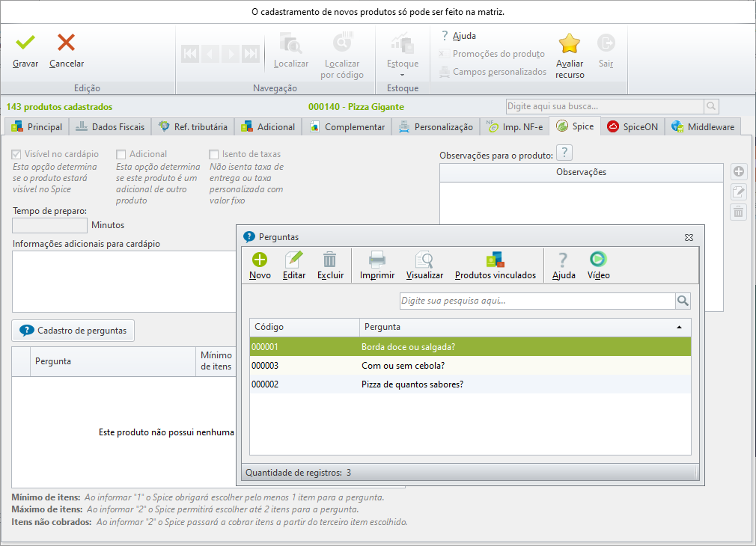756x546 pixels.
Task: Click the Tempo de preparo minutes field
Action: coord(49,225)
